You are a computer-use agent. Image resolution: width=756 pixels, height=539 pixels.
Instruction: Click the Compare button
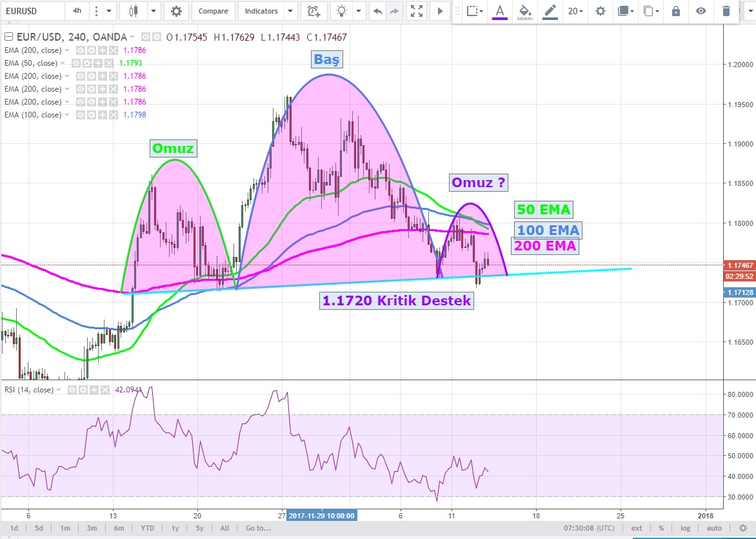pyautogui.click(x=213, y=11)
